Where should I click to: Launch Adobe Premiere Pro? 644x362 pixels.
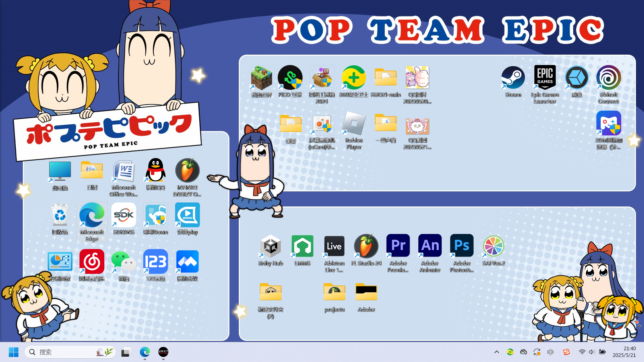coord(398,253)
